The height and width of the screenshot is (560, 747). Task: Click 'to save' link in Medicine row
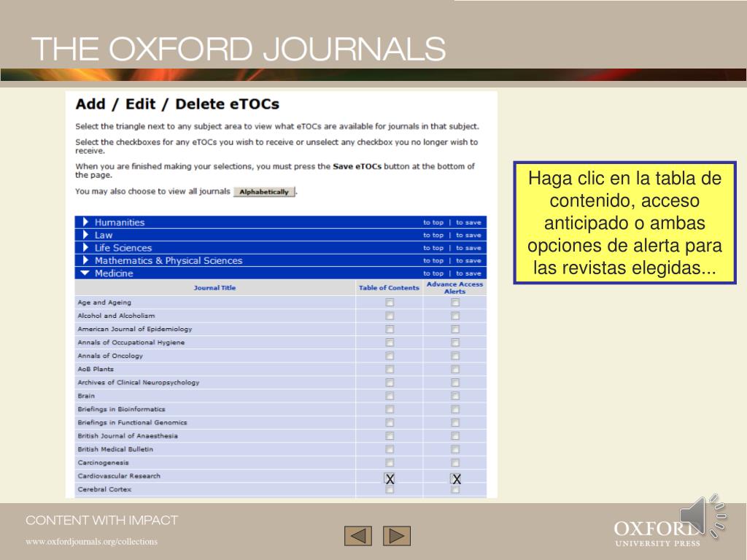(468, 274)
